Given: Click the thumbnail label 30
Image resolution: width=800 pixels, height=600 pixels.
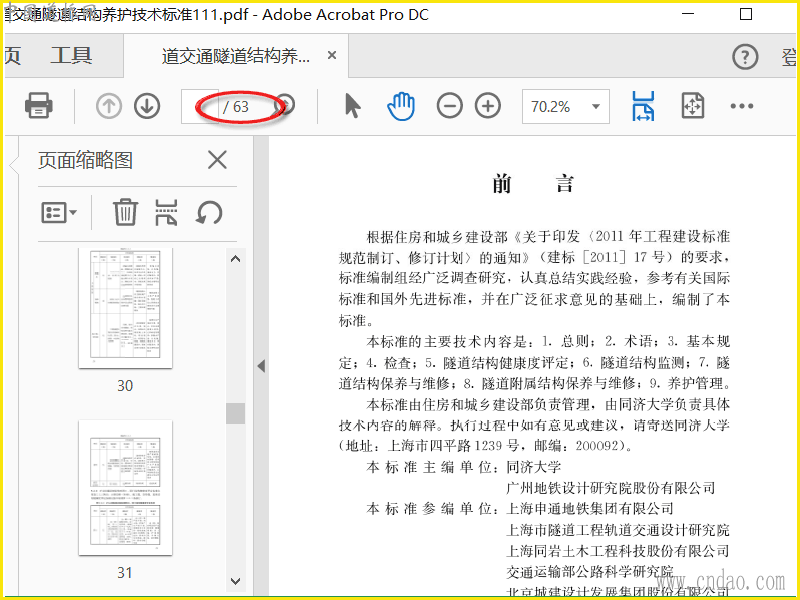Looking at the screenshot, I should tap(125, 386).
